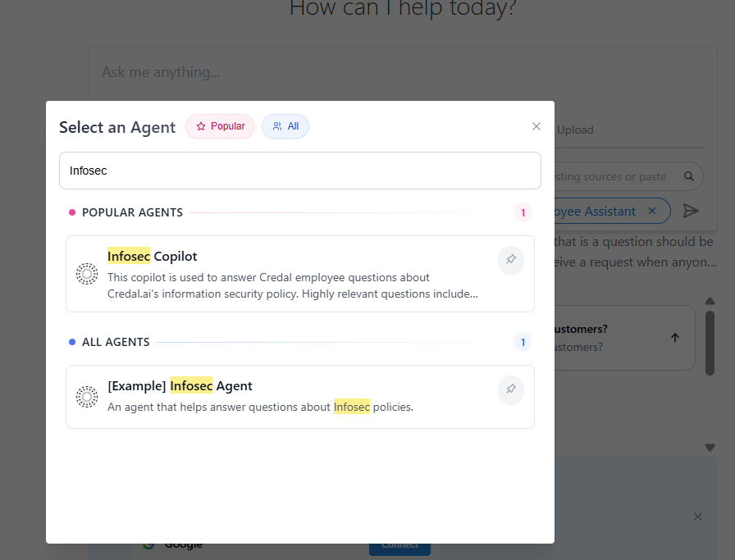Click the send message arrow icon
Viewport: 735px width, 560px height.
(x=692, y=211)
